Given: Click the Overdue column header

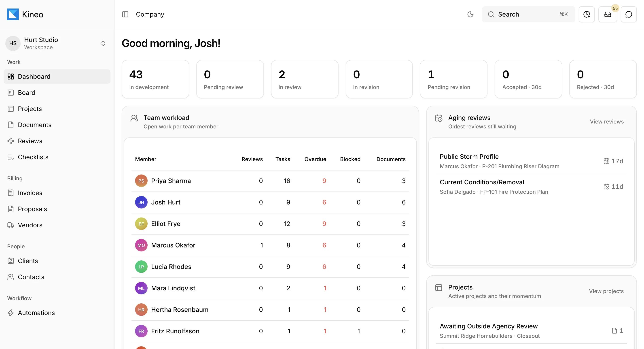Looking at the screenshot, I should pyautogui.click(x=315, y=159).
